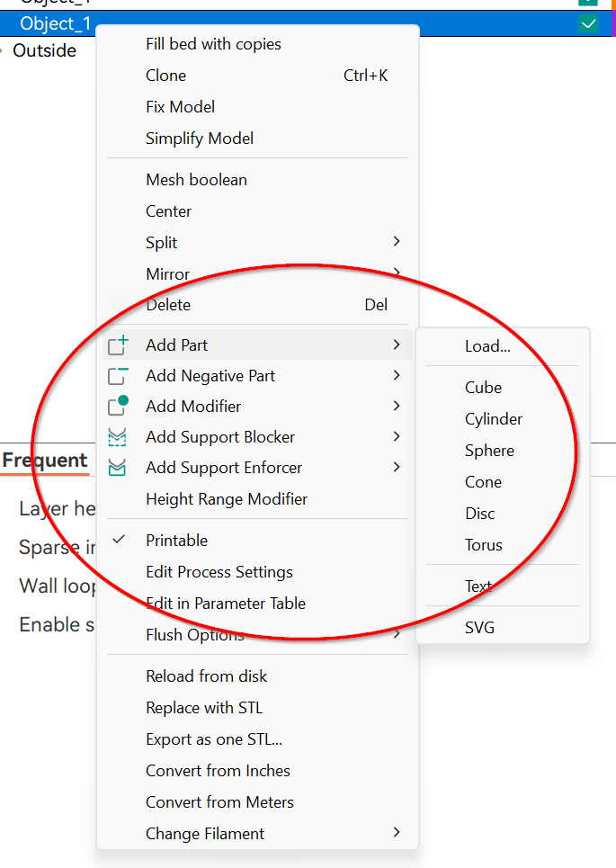Expand the Mirror submenu arrow
The image size is (616, 868).
coord(397,272)
